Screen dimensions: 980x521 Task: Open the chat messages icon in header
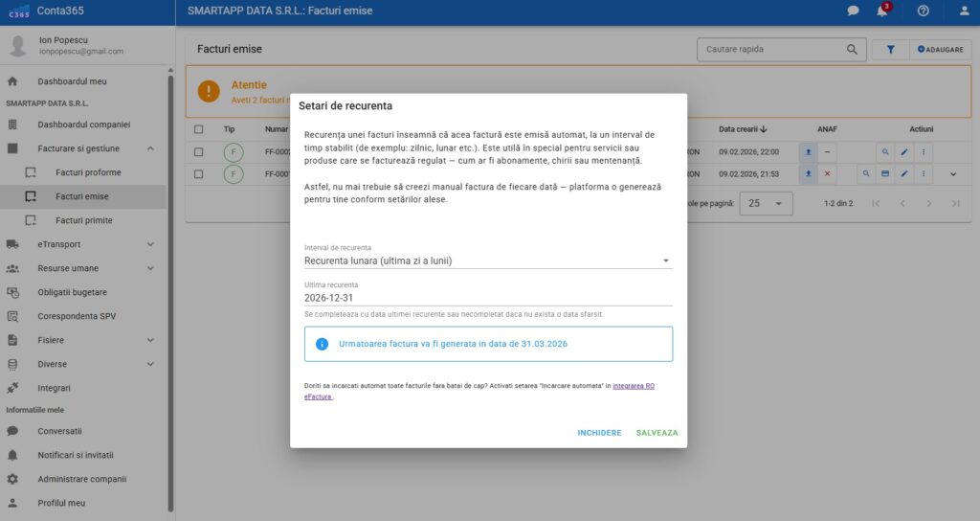click(x=853, y=11)
